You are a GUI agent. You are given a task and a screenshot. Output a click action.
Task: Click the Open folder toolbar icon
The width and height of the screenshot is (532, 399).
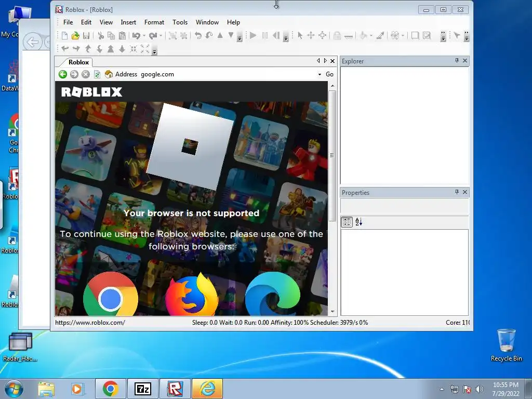pos(75,35)
